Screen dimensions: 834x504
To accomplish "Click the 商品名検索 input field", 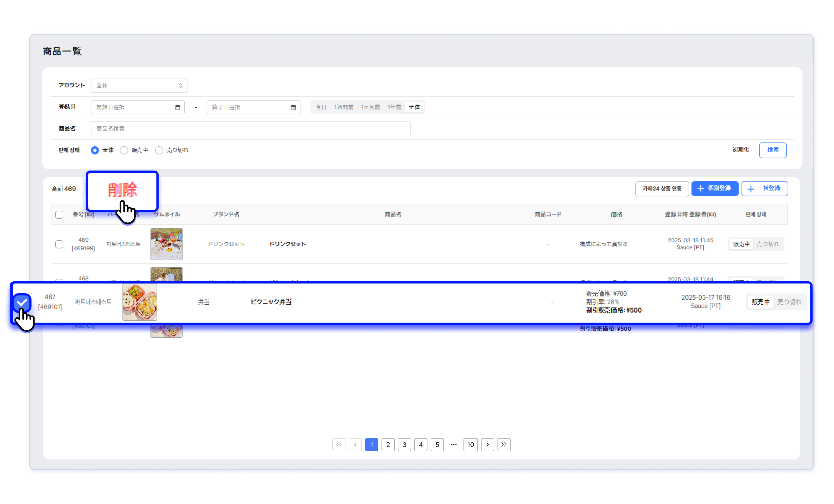I will (250, 129).
